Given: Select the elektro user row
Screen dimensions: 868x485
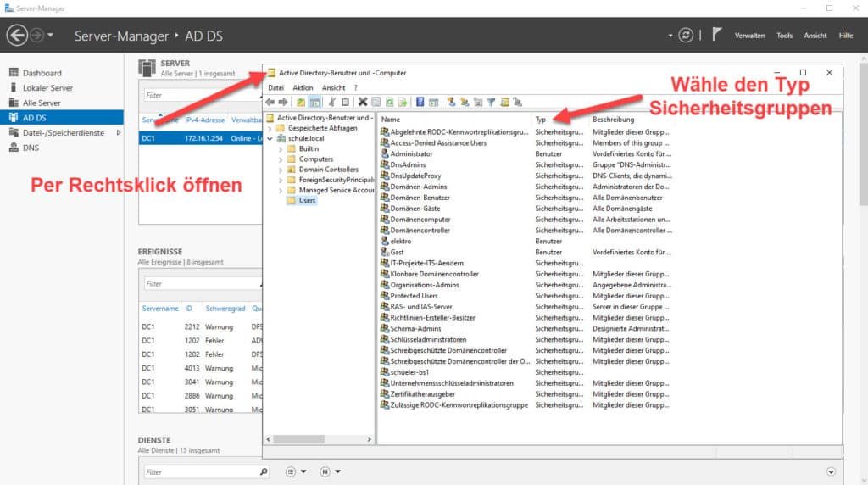Looking at the screenshot, I should point(400,241).
